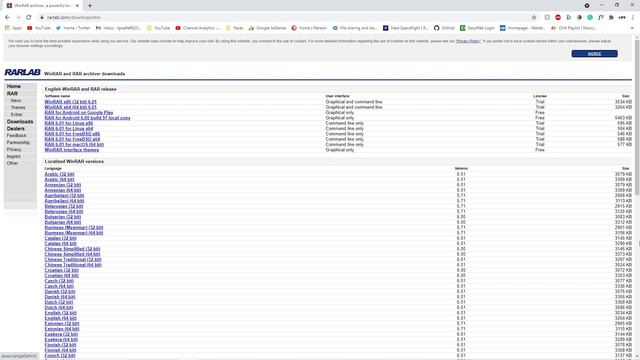The height and width of the screenshot is (360, 640).
Task: Open the GitHub bookmark
Action: (x=444, y=28)
